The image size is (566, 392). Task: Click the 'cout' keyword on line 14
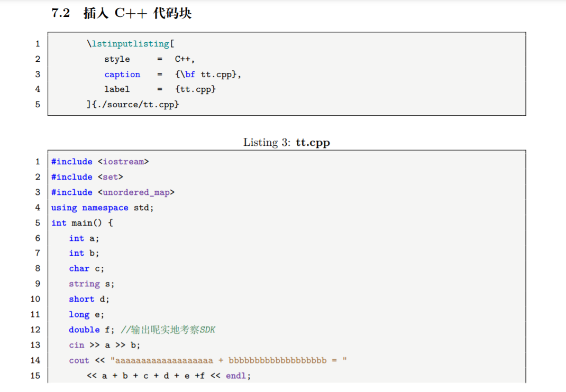tap(79, 361)
